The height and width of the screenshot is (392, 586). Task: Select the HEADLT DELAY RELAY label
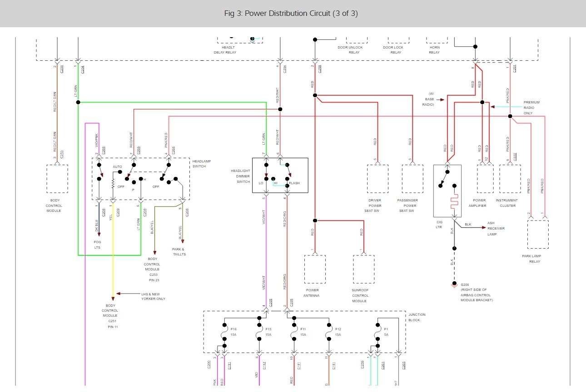pos(225,49)
